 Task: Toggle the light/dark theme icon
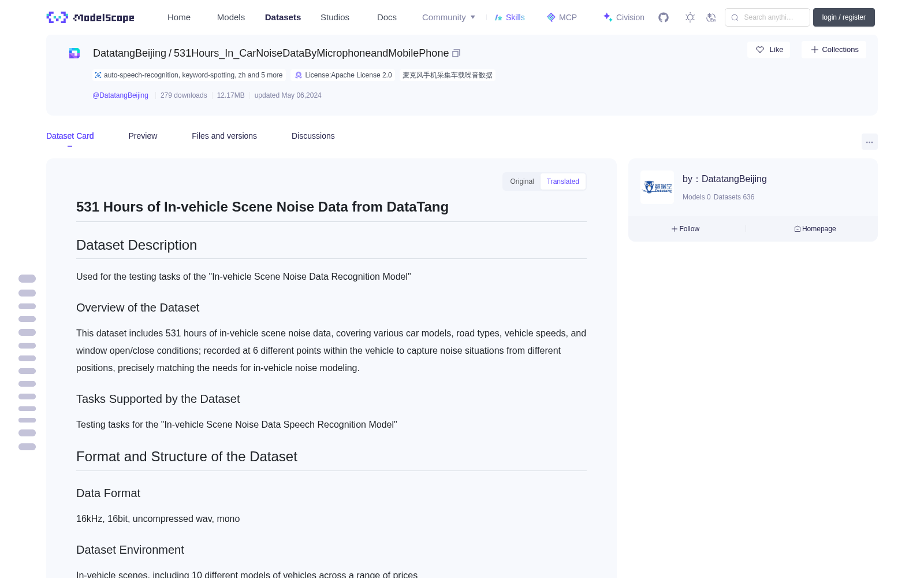(x=690, y=17)
